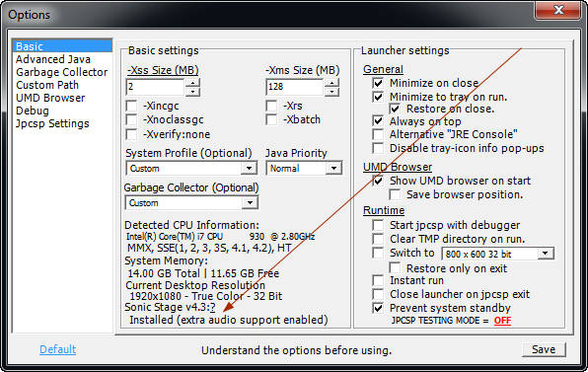The image size is (588, 372).
Task: Expand the 800 x 600 resolution dropdown
Action: click(x=497, y=254)
